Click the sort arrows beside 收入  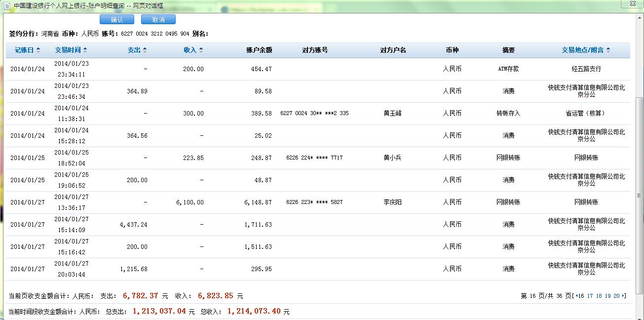click(x=201, y=50)
